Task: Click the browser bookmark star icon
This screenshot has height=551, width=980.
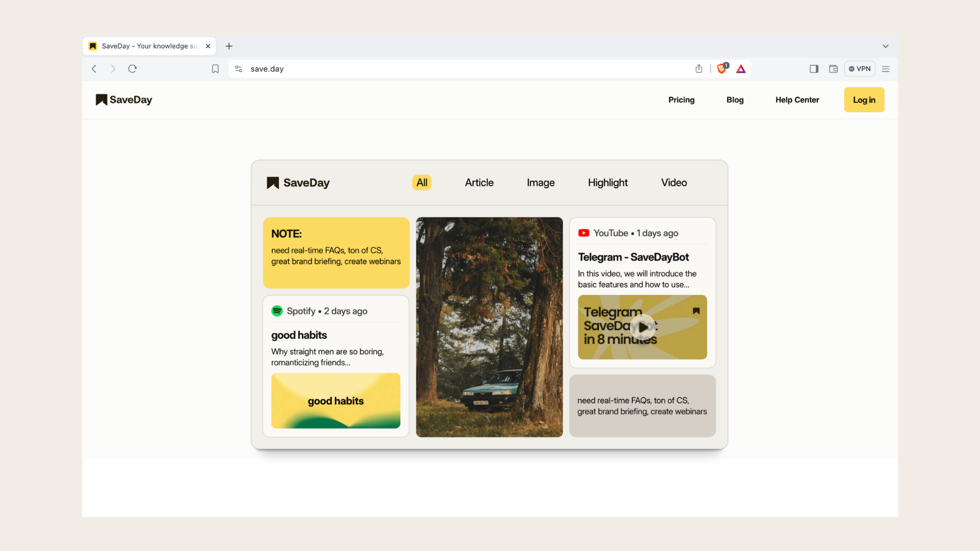Action: pyautogui.click(x=215, y=68)
